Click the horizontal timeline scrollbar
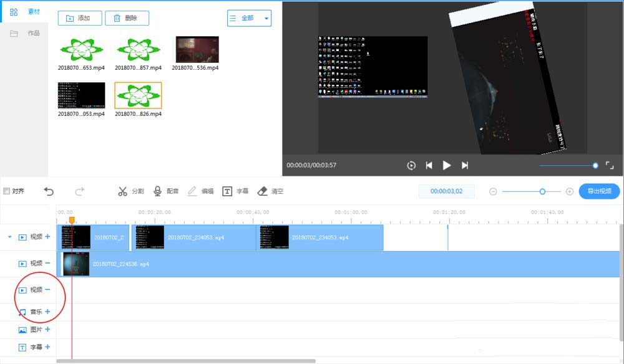Image resolution: width=624 pixels, height=364 pixels. [186, 362]
